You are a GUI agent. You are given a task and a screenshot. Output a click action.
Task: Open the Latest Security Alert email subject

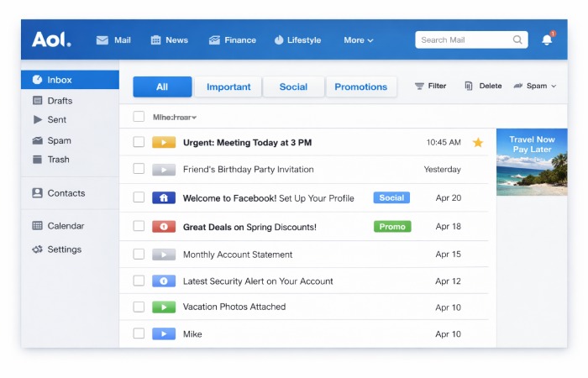[258, 281]
